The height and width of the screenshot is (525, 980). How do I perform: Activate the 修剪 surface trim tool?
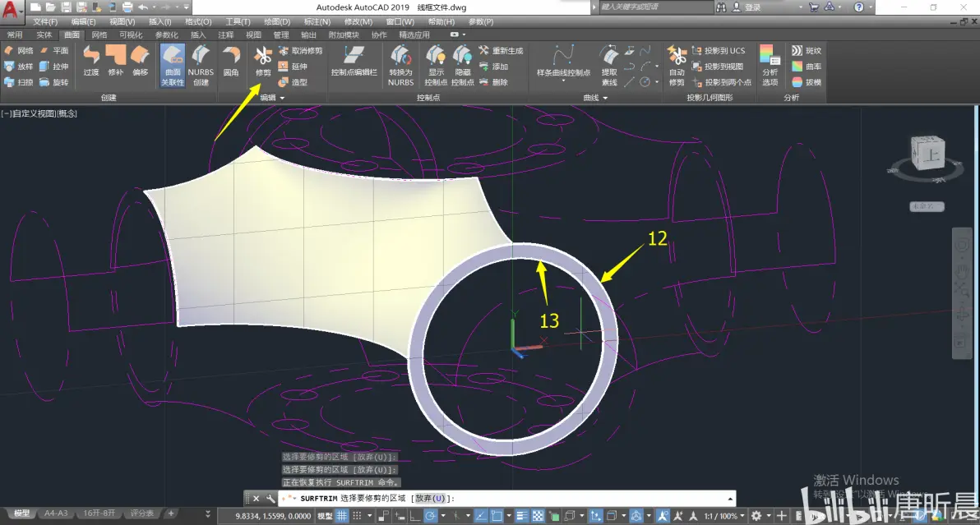[x=263, y=61]
